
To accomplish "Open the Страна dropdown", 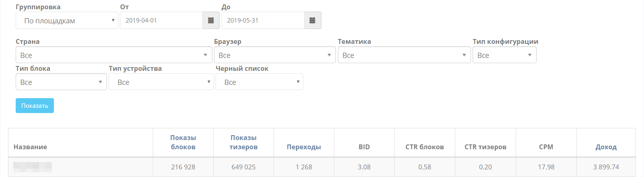I will [x=114, y=55].
